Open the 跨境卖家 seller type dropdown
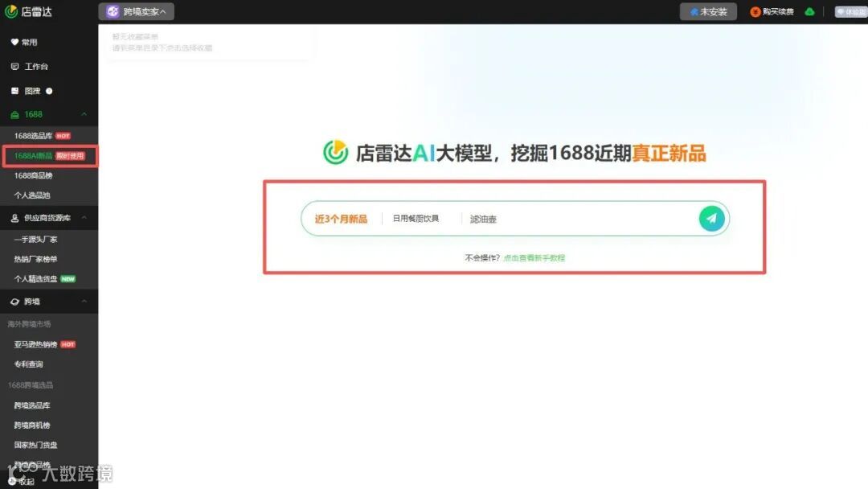 coord(136,11)
